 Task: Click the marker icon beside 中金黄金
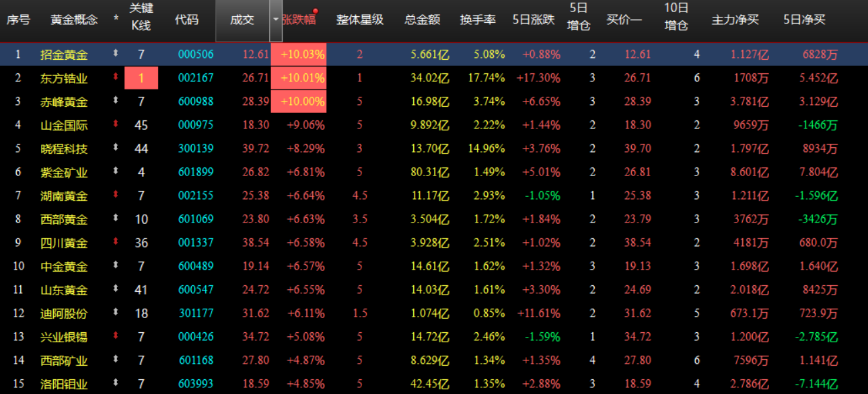coord(116,266)
